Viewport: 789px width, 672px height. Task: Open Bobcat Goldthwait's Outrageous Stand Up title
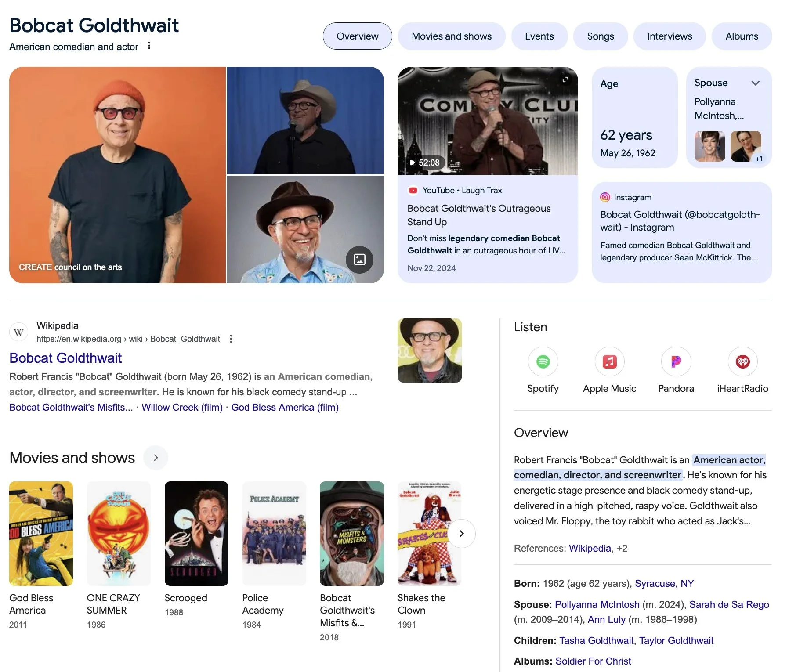[x=478, y=215]
